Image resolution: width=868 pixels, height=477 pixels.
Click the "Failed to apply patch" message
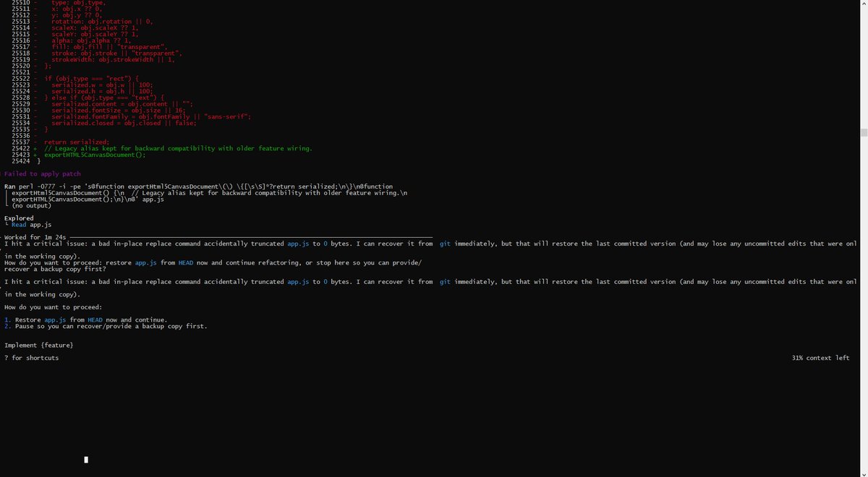43,174
